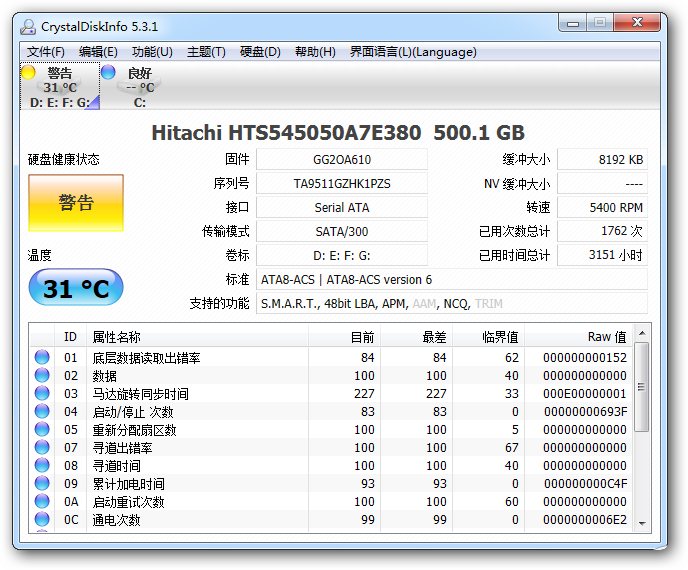Click status circle for attribute 0A 启动重试次数
The width and height of the screenshot is (688, 570).
pos(42,501)
